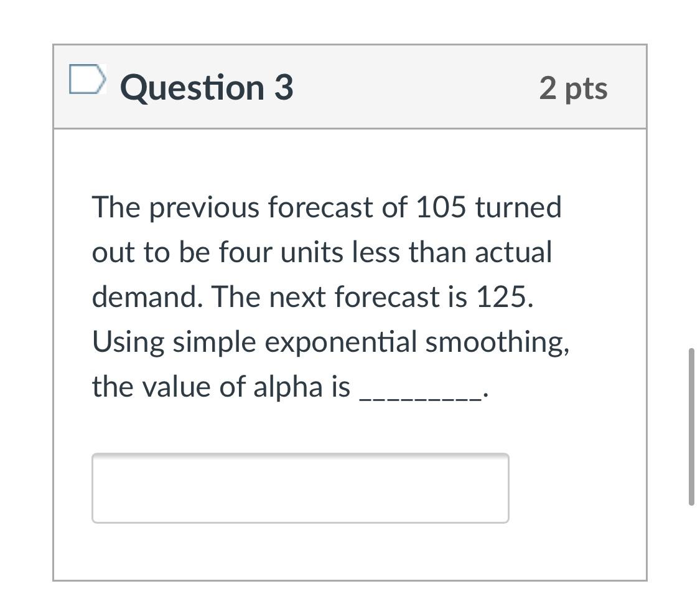Click the 2 pts label

tap(574, 88)
